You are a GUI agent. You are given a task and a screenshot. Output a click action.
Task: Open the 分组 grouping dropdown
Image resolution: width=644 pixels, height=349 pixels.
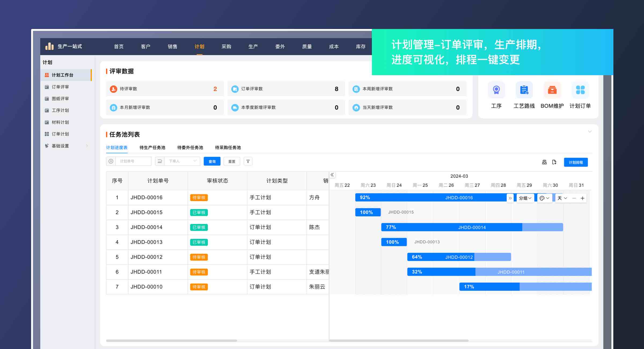525,198
